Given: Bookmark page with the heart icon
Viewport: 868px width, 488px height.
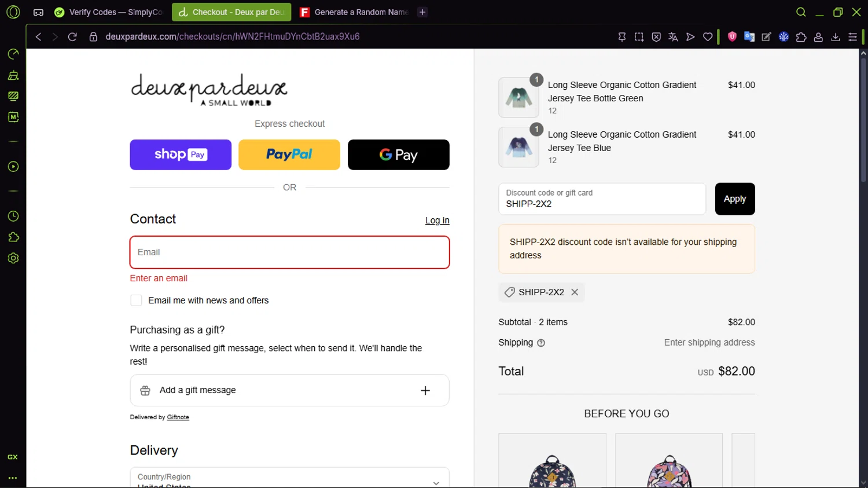Looking at the screenshot, I should pos(708,36).
